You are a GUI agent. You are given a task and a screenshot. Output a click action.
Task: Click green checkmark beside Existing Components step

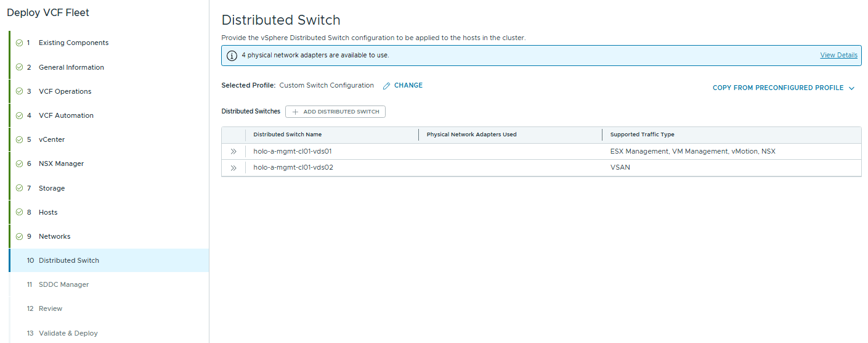point(20,43)
